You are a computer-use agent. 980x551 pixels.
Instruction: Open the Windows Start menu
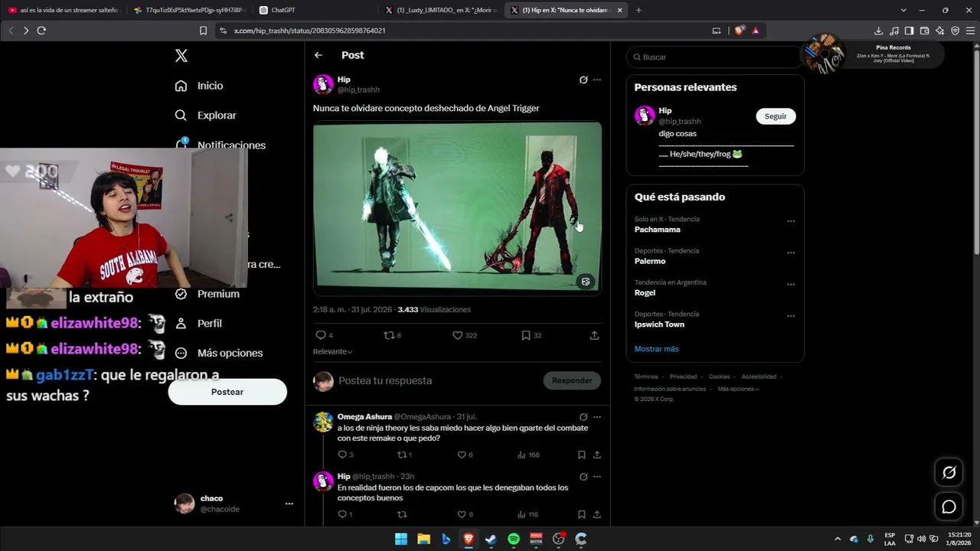pos(401,539)
